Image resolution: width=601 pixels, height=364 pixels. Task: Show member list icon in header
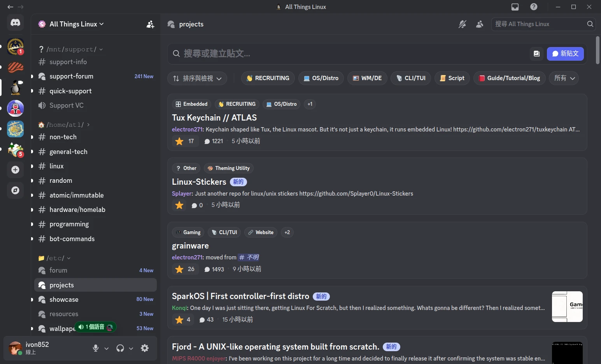pos(480,24)
